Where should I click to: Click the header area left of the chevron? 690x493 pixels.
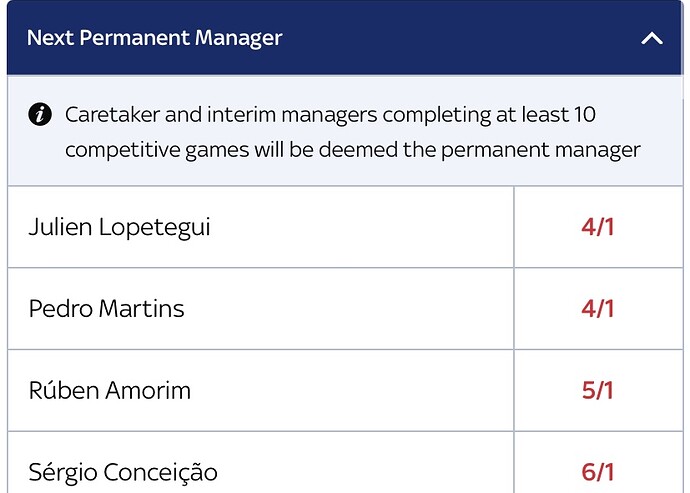(462, 38)
